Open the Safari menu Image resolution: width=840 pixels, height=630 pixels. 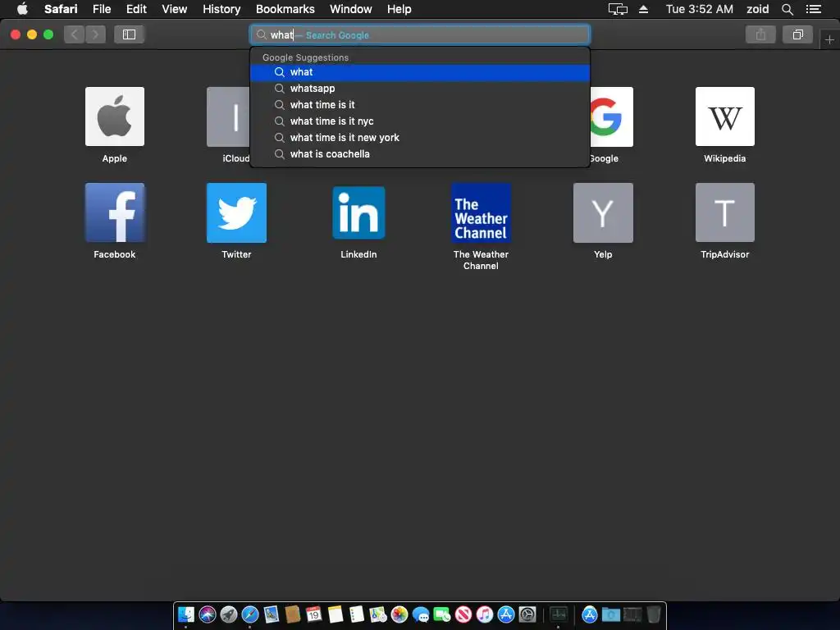61,9
